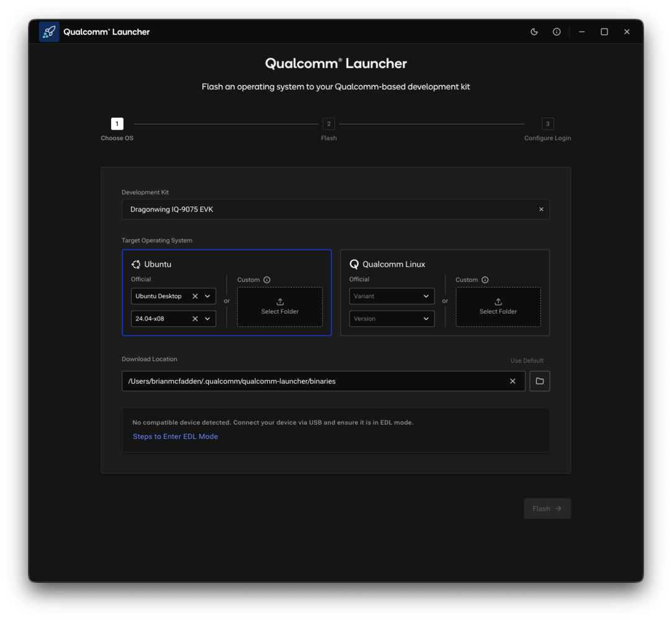Select the Ubuntu operating system card
This screenshot has width=672, height=620.
(x=226, y=293)
